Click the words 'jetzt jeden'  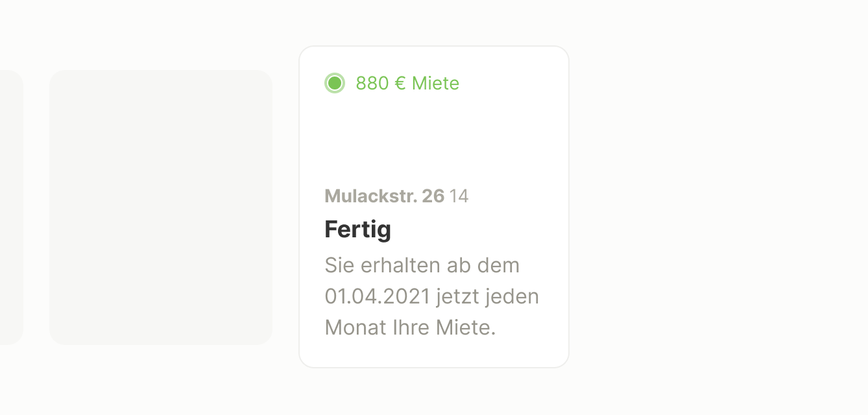[x=488, y=296]
